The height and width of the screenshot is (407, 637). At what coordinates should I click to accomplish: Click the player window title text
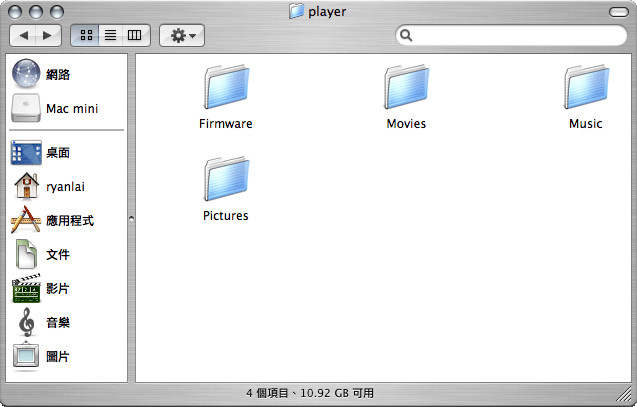pyautogui.click(x=327, y=11)
